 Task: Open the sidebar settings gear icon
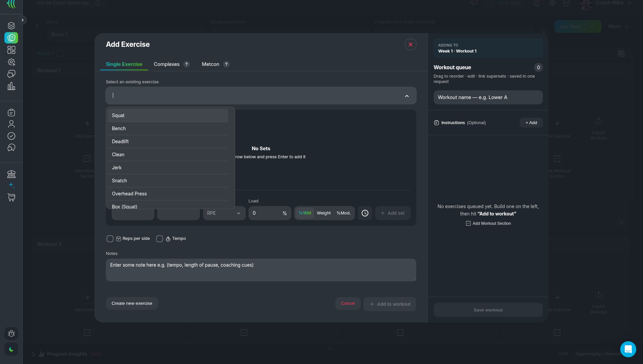pos(11,62)
